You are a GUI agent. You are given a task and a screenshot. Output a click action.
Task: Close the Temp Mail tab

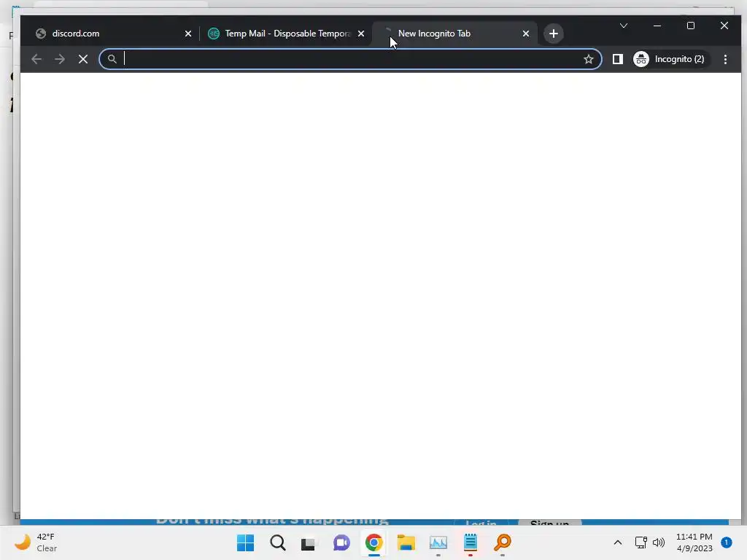pos(361,34)
